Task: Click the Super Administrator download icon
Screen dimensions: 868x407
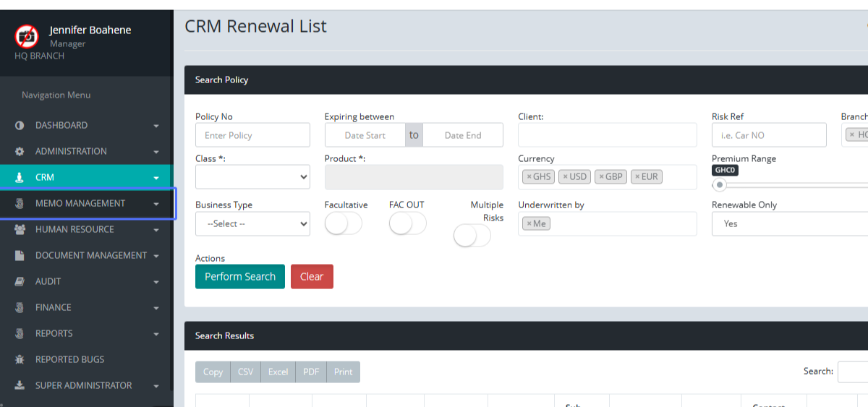Action: pyautogui.click(x=20, y=386)
